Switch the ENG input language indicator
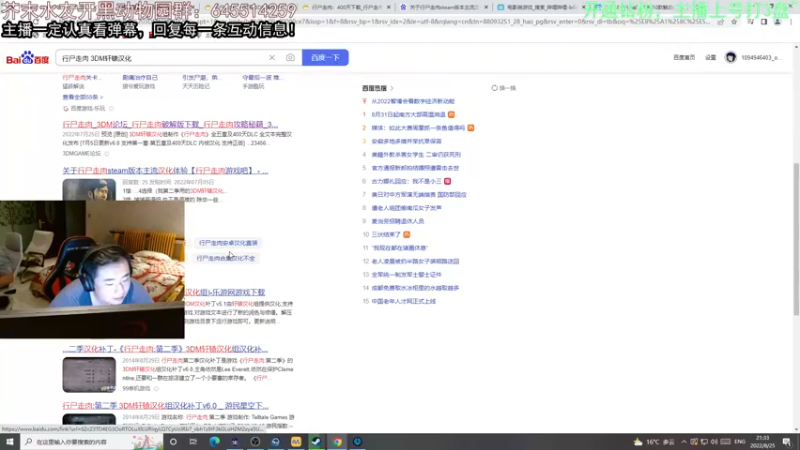 (740, 442)
